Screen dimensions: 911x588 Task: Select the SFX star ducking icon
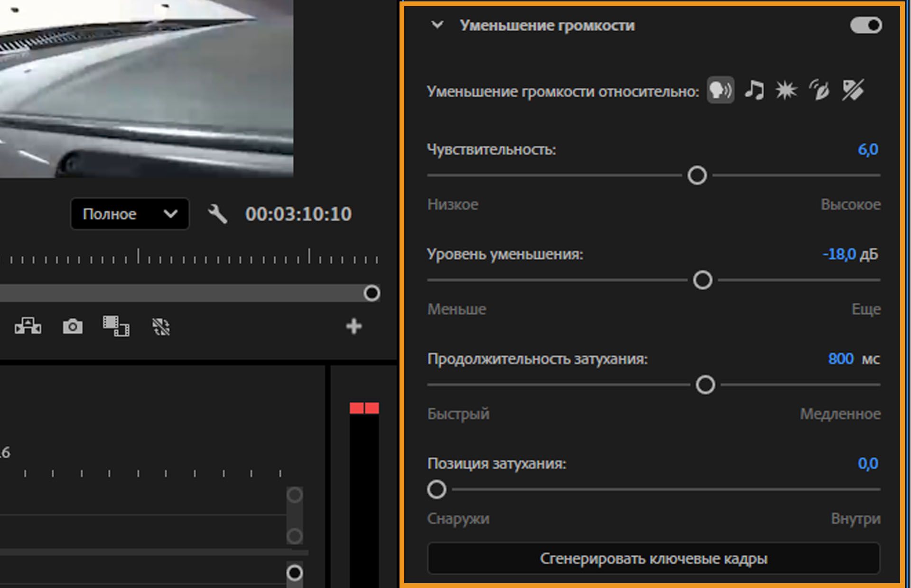pyautogui.click(x=786, y=90)
